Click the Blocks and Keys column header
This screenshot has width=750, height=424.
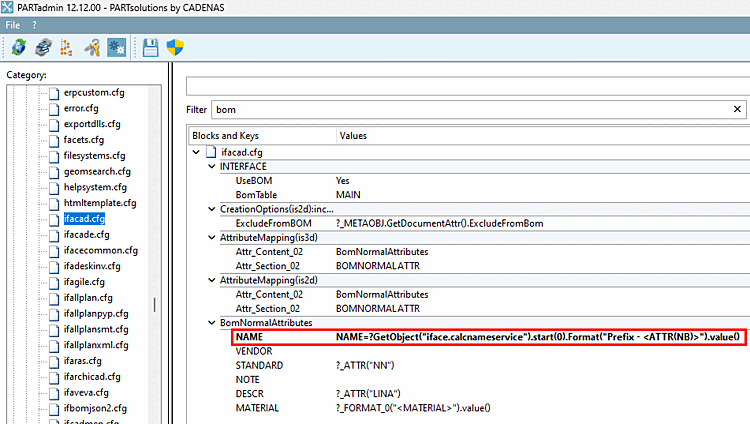[262, 136]
